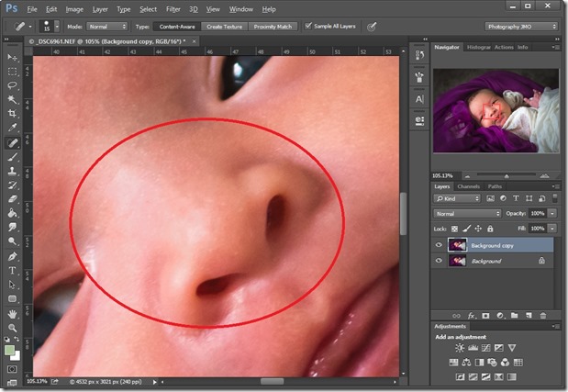This screenshot has width=568, height=392.
Task: Open the File menu
Action: click(x=32, y=9)
